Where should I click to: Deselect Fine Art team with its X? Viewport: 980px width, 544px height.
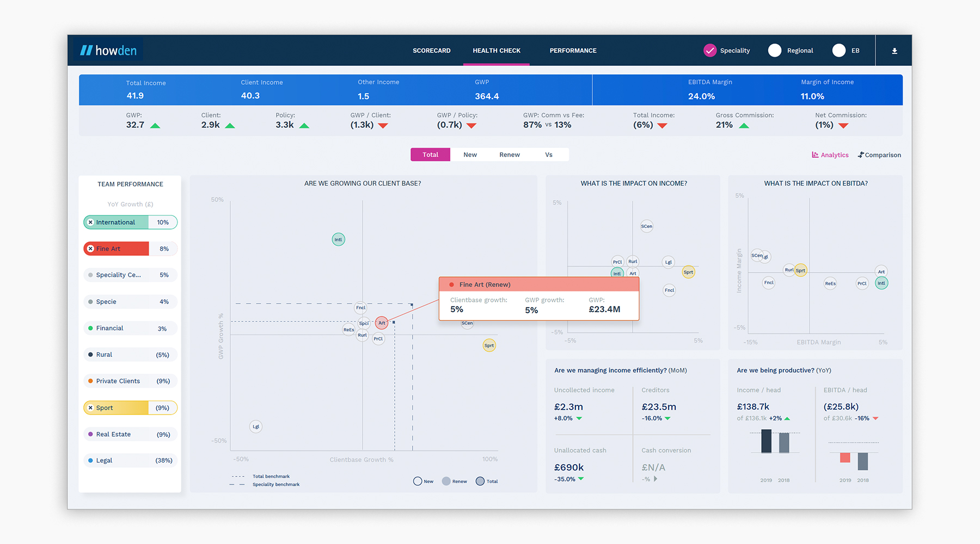90,249
